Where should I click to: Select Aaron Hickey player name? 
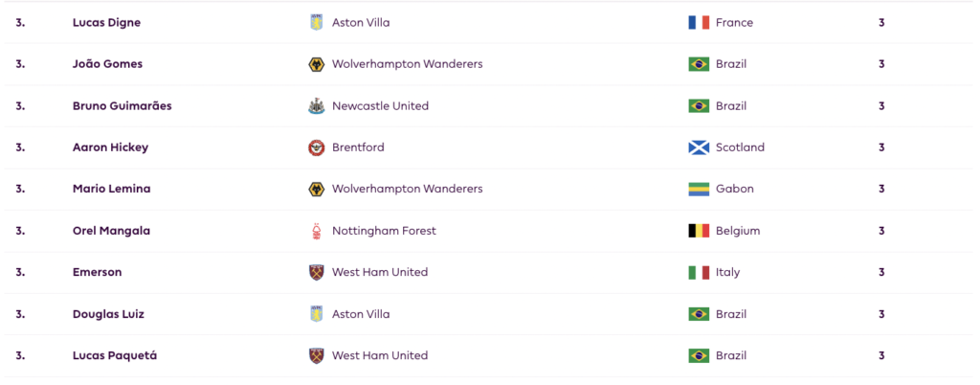[x=110, y=147]
